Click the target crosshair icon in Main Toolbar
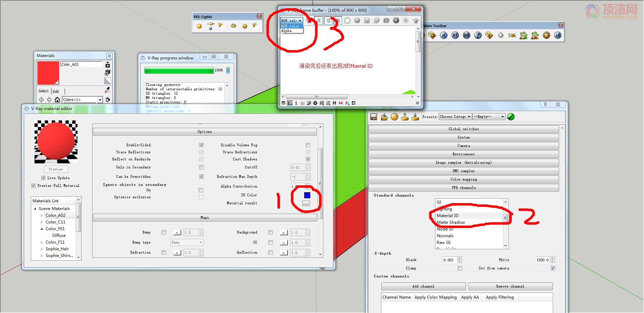644x313 pixels. pos(546,35)
